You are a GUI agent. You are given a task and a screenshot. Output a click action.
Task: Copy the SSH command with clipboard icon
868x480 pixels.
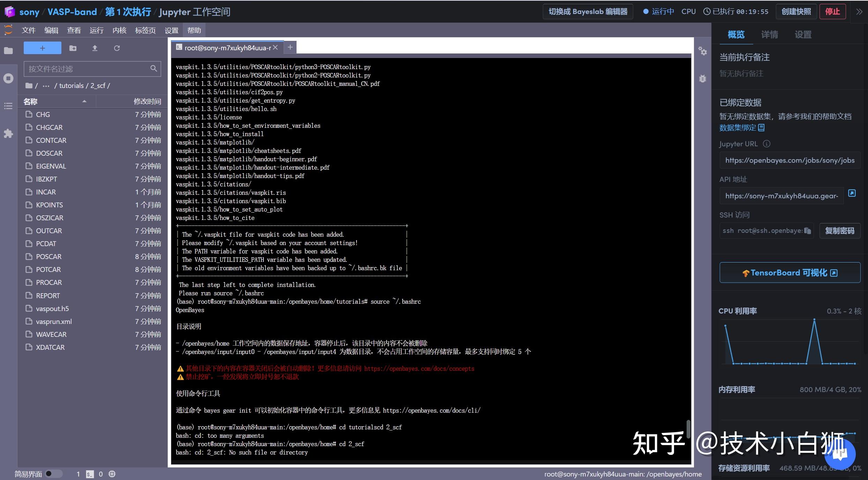click(x=807, y=231)
